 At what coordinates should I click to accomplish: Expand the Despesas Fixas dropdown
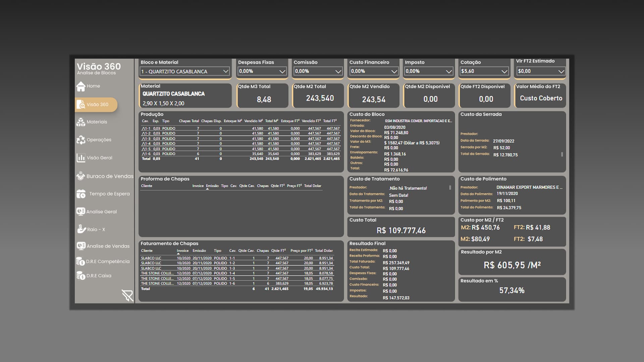point(262,71)
